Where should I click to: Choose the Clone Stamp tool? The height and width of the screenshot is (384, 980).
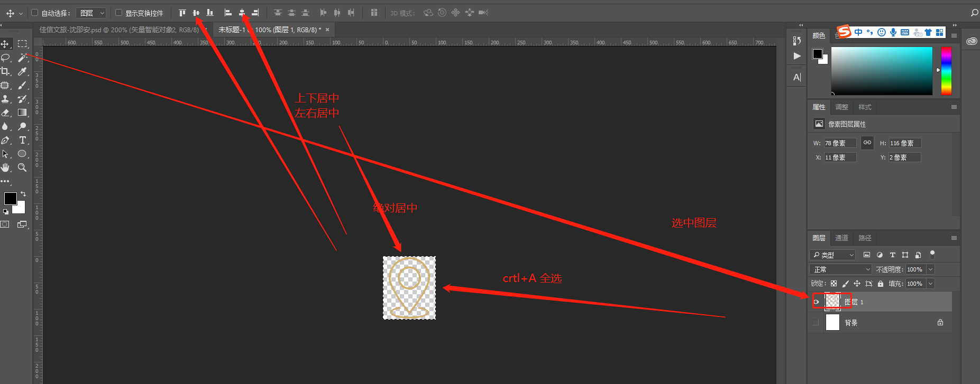(x=5, y=99)
